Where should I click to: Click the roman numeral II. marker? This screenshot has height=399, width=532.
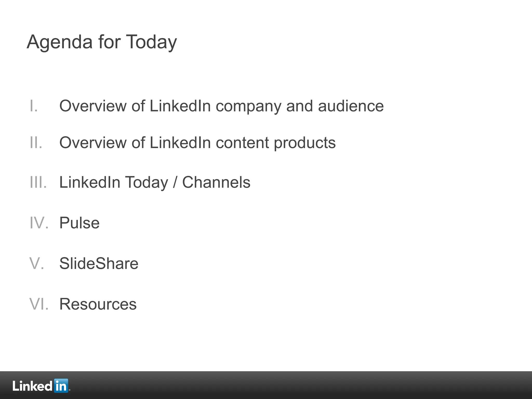(36, 143)
